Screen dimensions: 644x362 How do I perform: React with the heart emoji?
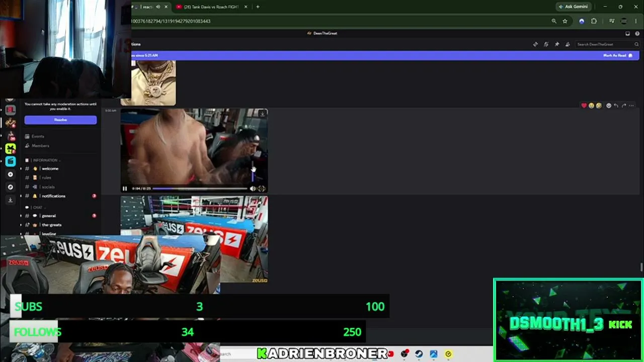pos(584,106)
